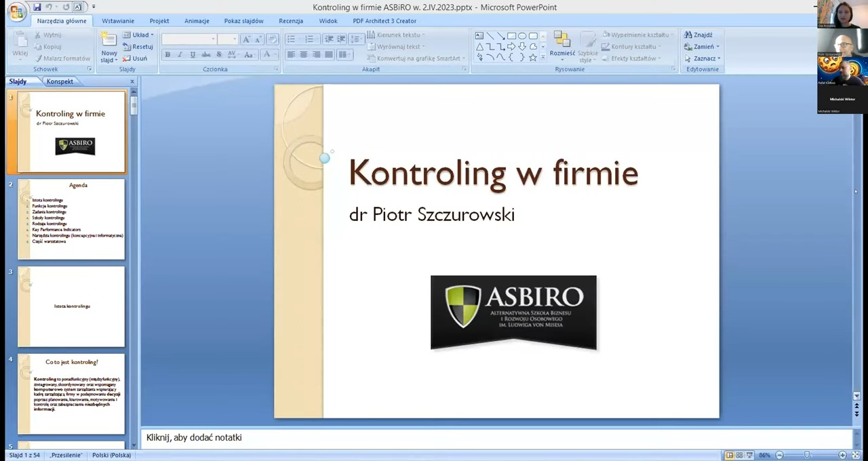Open the columns dropdown in Akapit group
The width and height of the screenshot is (868, 461).
pyautogui.click(x=344, y=55)
